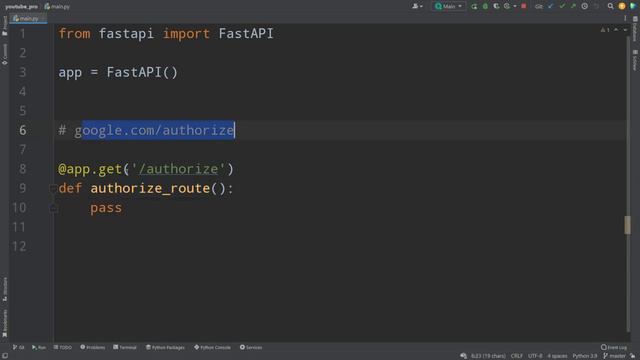
Task: Click FastAPI in the import line
Action: point(246,33)
